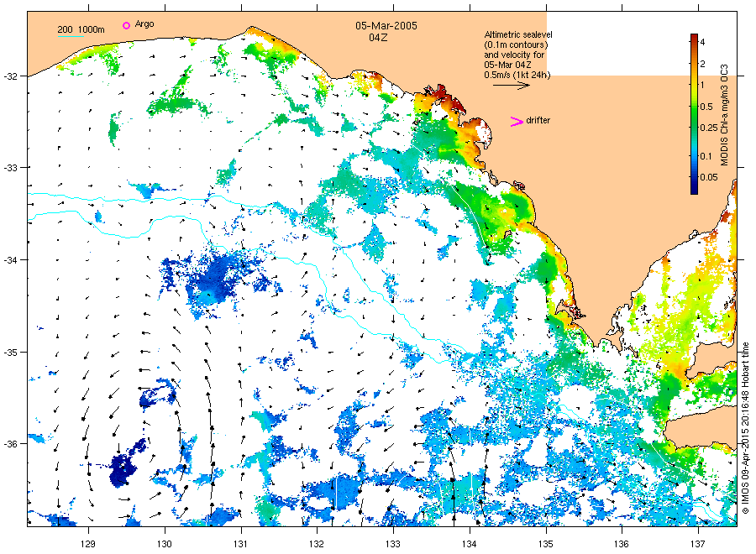Image resolution: width=756 pixels, height=554 pixels.
Task: Click the date text 05-Mar-2005
Action: pos(386,26)
